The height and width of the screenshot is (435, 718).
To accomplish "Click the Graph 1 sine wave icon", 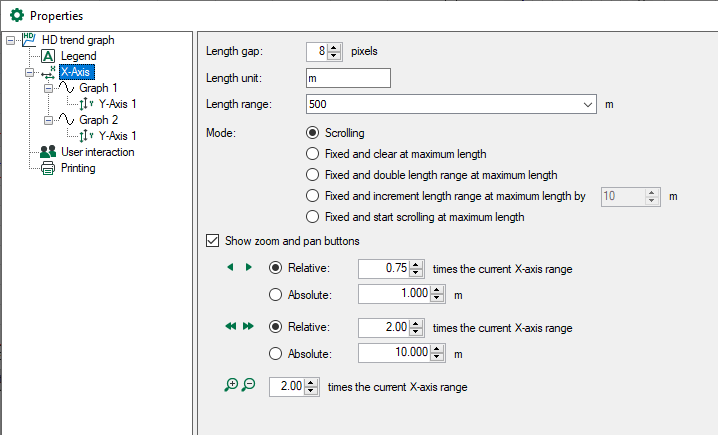I will point(67,88).
